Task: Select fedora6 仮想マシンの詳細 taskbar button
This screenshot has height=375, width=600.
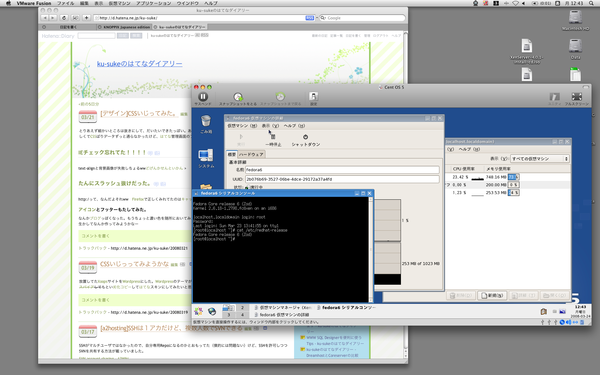Action: 282,315
